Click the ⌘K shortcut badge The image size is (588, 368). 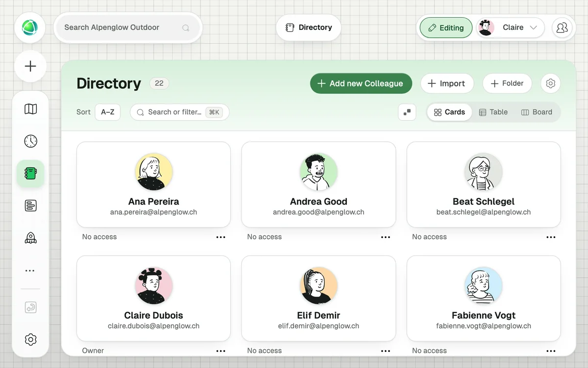pyautogui.click(x=214, y=112)
